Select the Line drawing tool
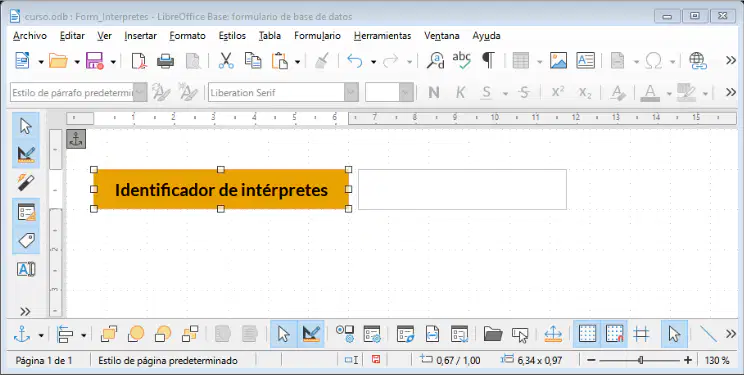 (708, 335)
